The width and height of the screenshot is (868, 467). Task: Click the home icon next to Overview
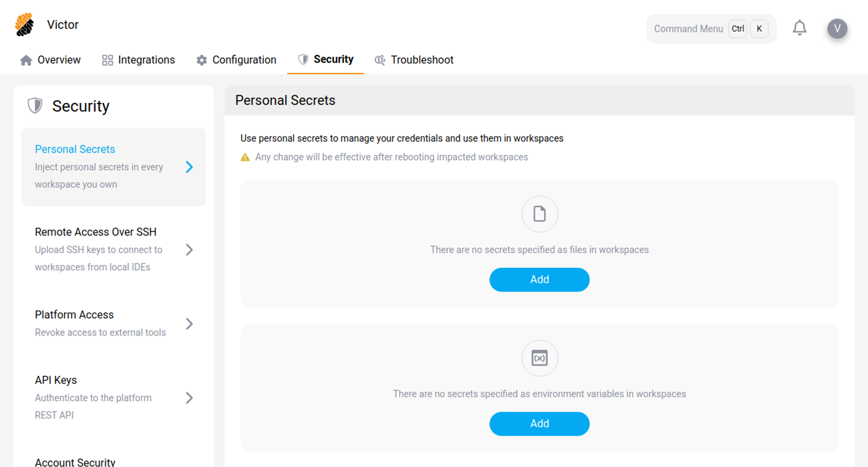(26, 60)
